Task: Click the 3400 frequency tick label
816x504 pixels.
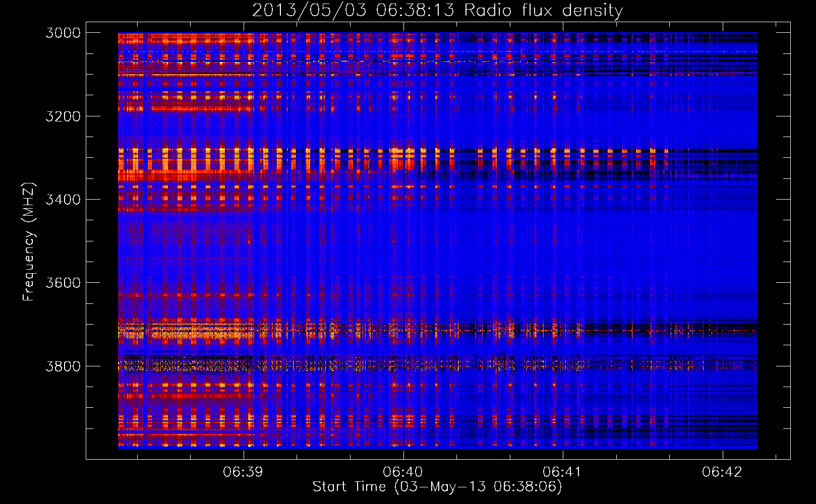Action: point(63,200)
